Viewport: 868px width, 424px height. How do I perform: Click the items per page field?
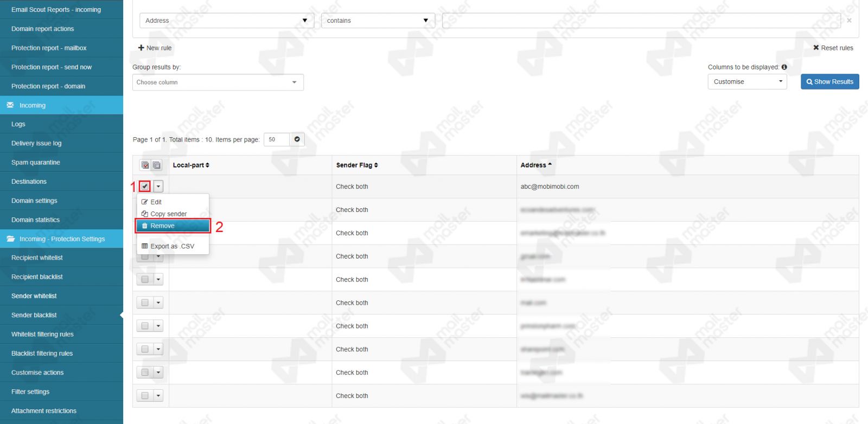click(x=277, y=139)
